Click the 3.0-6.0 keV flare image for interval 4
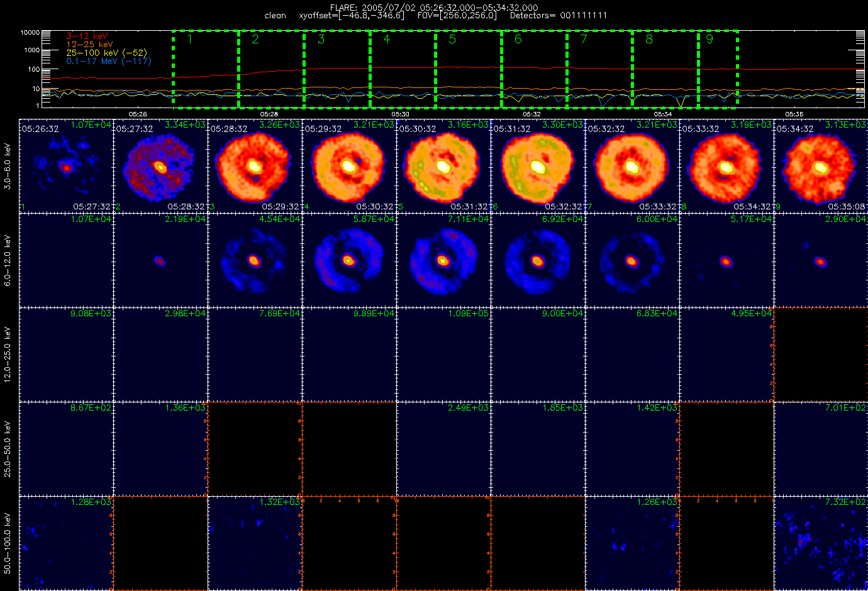 [x=349, y=166]
